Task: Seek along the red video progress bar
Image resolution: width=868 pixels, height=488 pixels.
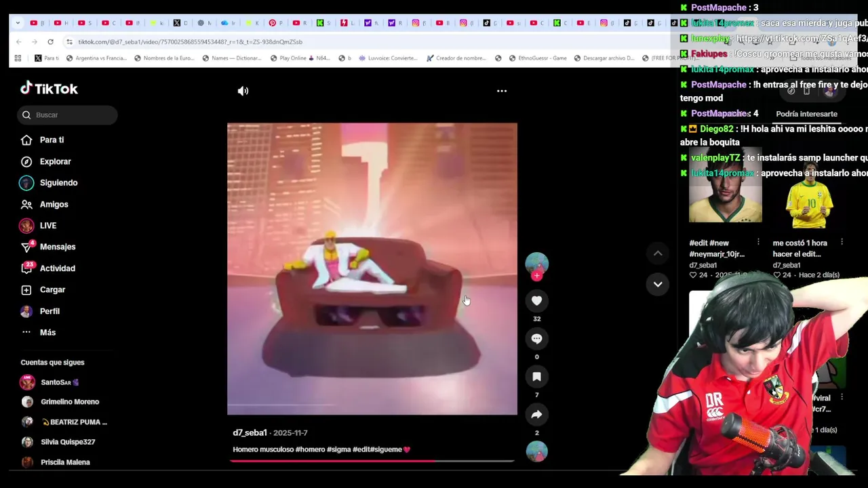Action: [372, 461]
